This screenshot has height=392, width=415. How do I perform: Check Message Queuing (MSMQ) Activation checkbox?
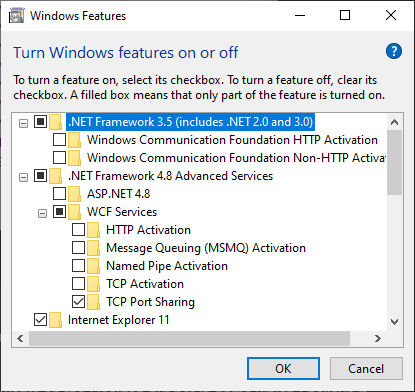tap(78, 248)
